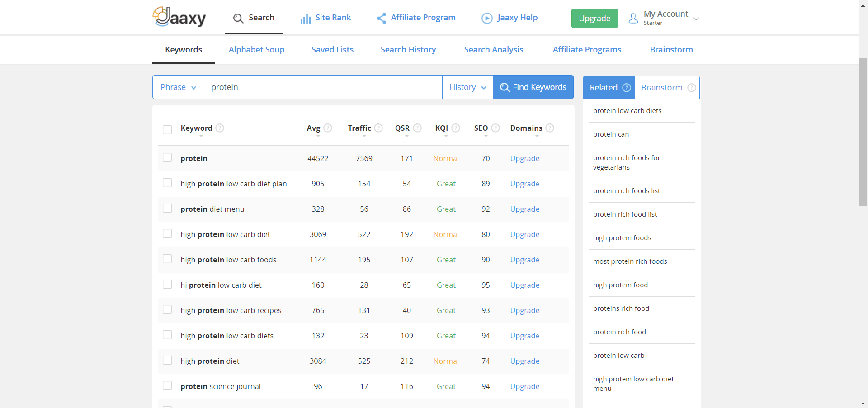Check the box for 'high protein low carb diets'

point(167,335)
